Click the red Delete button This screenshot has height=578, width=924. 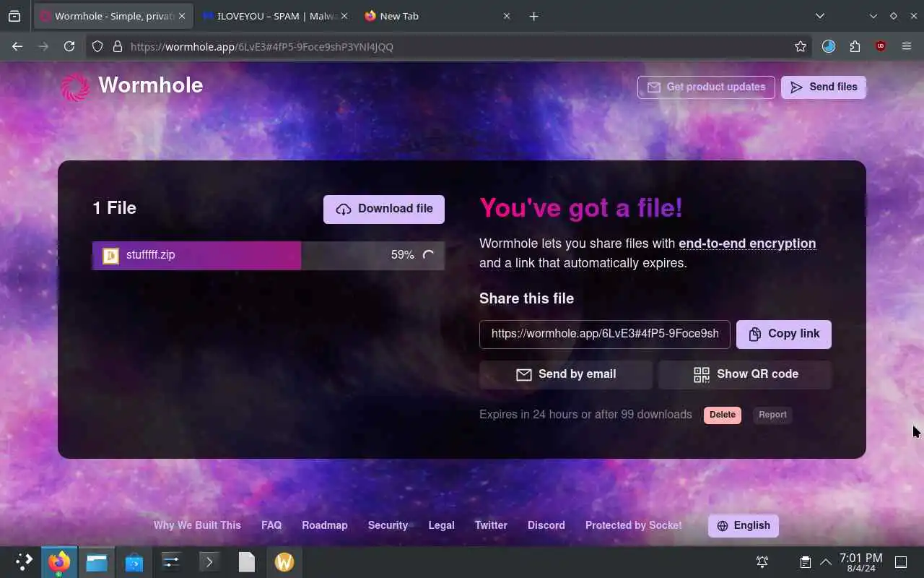(x=723, y=415)
